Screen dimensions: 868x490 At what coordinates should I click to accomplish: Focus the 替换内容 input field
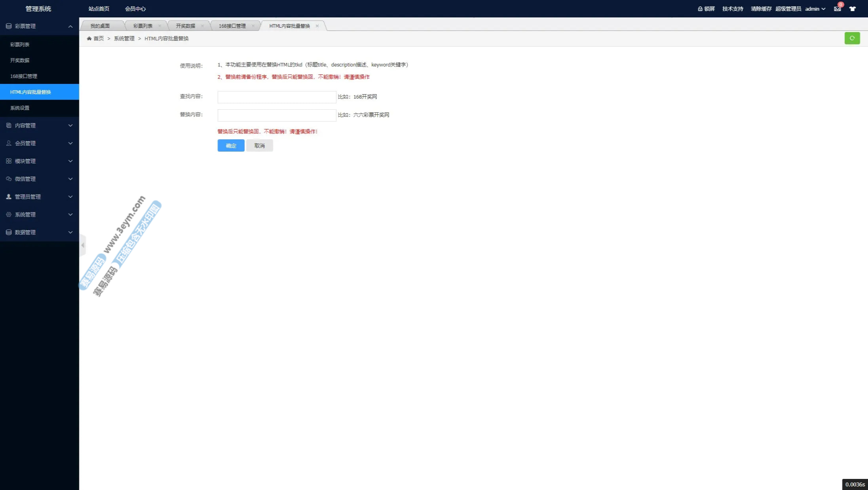point(277,115)
